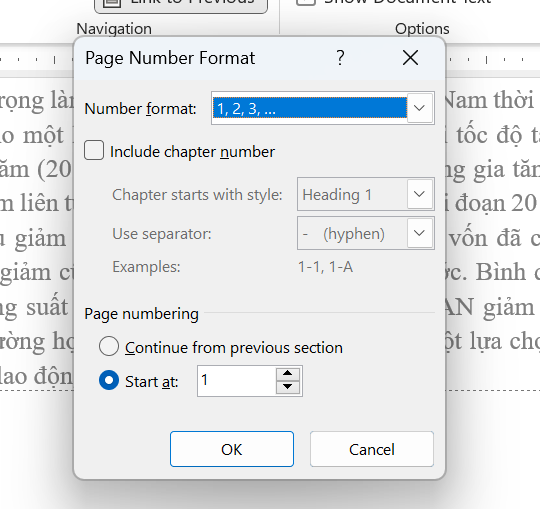This screenshot has height=509, width=540.
Task: Expand the Chapter starts with style dropdown
Action: point(419,194)
